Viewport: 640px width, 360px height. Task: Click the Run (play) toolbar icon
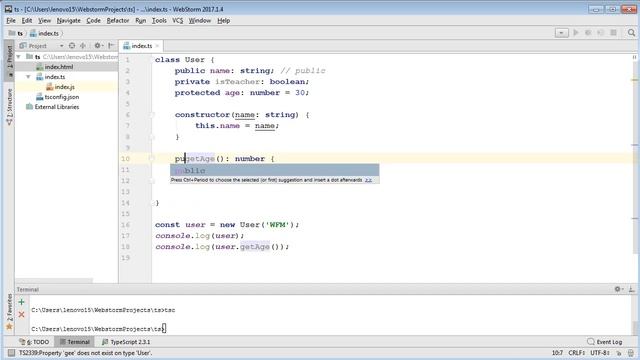click(x=576, y=33)
